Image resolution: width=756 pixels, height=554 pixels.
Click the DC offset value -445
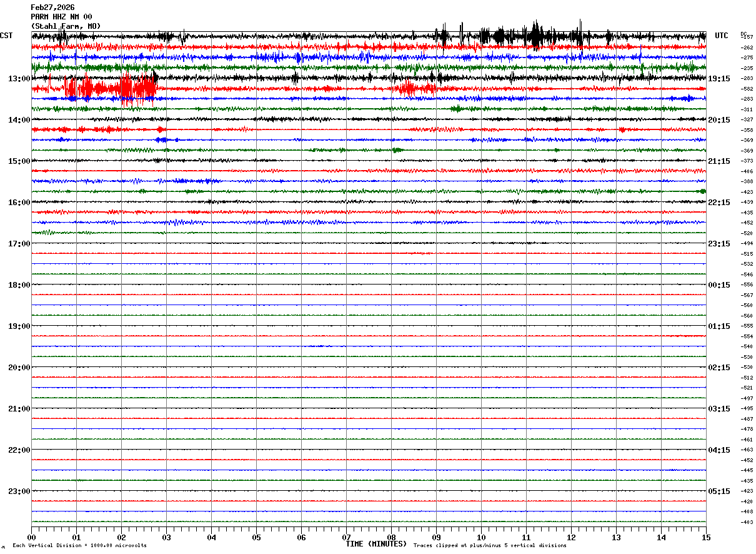pos(747,471)
